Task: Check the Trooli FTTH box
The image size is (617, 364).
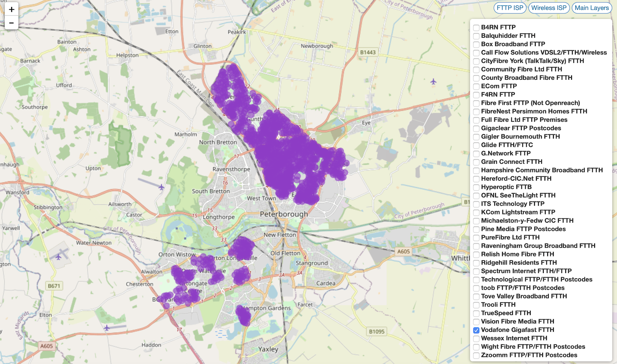Action: click(x=476, y=305)
